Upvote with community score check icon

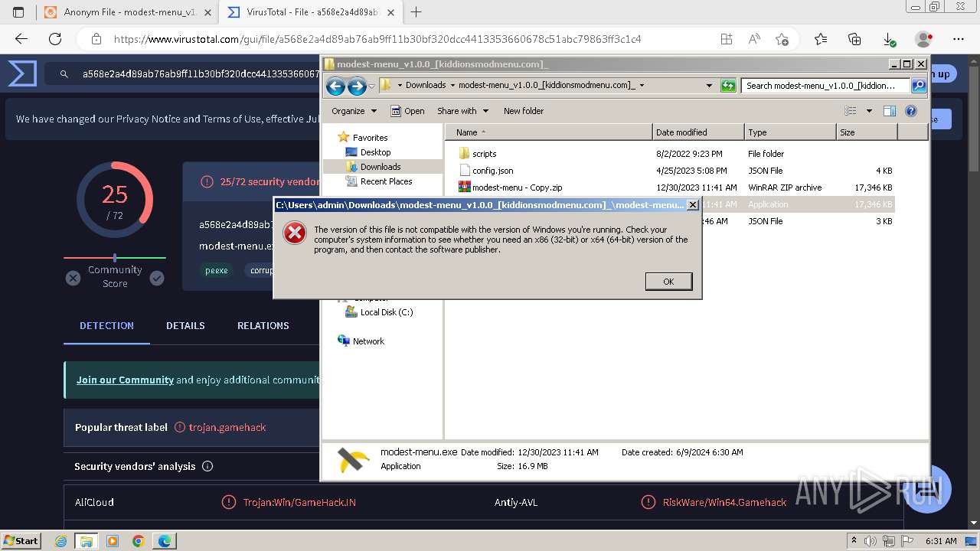coord(157,278)
